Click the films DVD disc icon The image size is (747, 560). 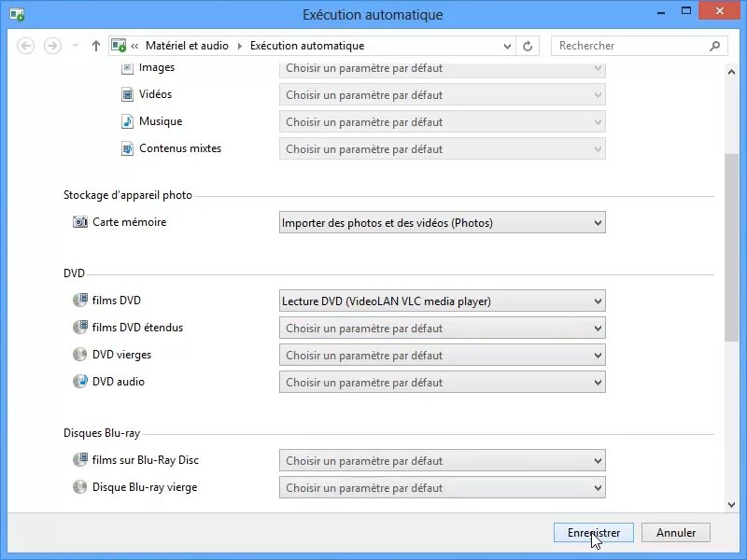[79, 301]
